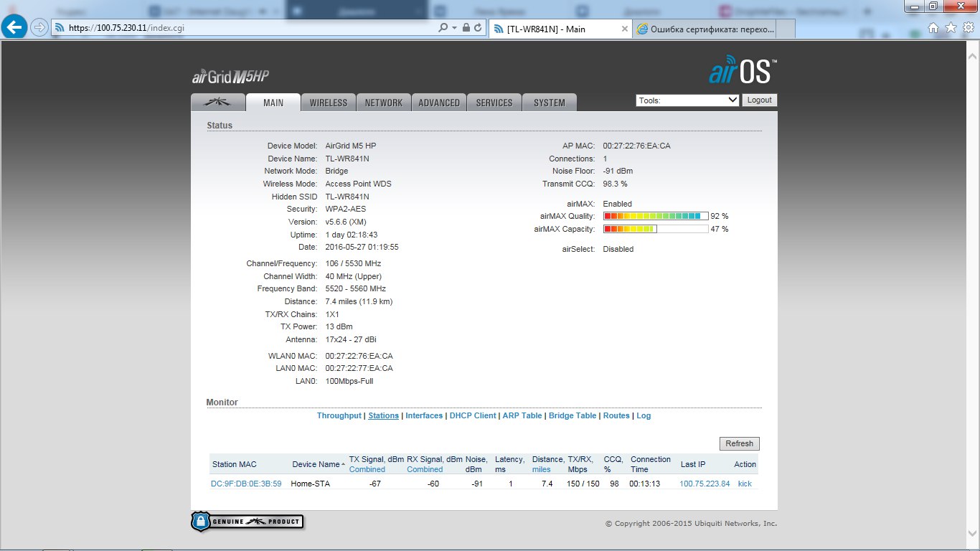Image resolution: width=980 pixels, height=551 pixels.
Task: Go back with the browser back arrow
Action: (15, 27)
